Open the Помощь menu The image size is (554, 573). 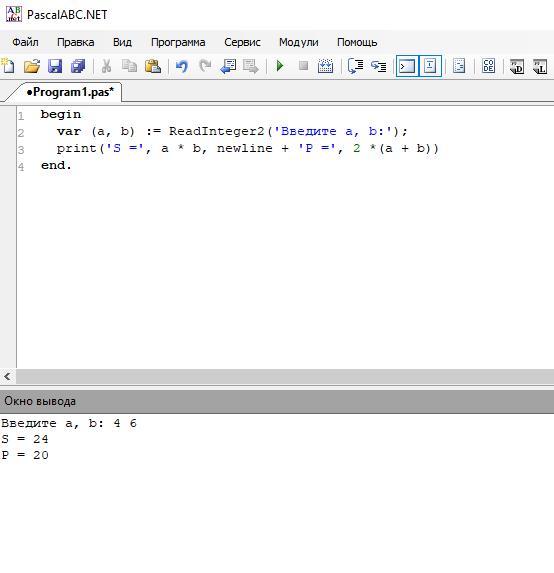pyautogui.click(x=357, y=42)
